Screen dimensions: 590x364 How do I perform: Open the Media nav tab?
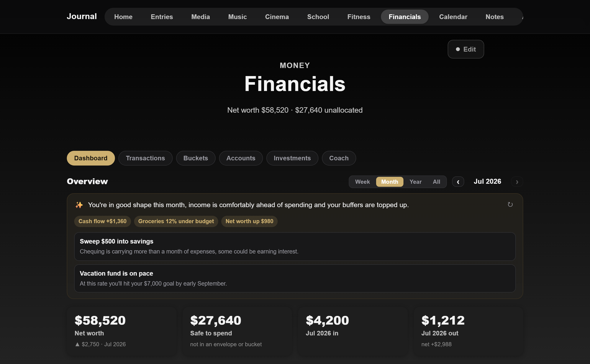point(200,17)
